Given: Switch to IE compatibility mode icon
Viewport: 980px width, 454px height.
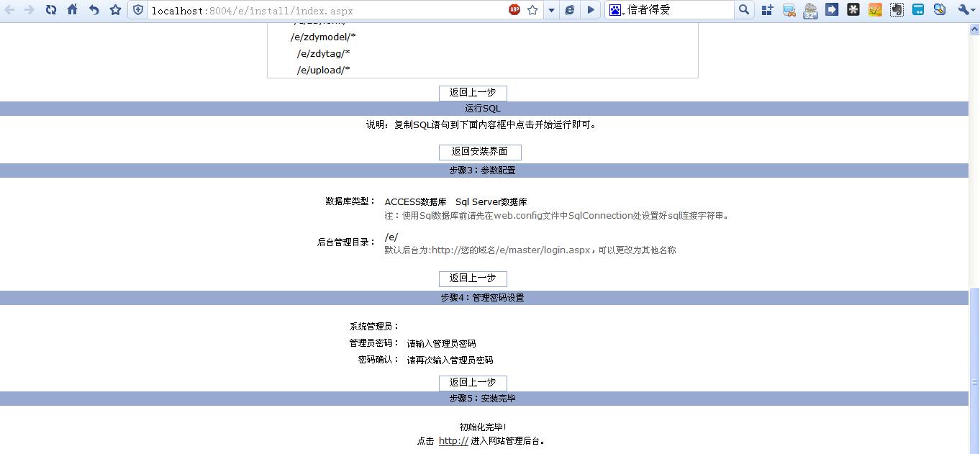Looking at the screenshot, I should pyautogui.click(x=570, y=10).
